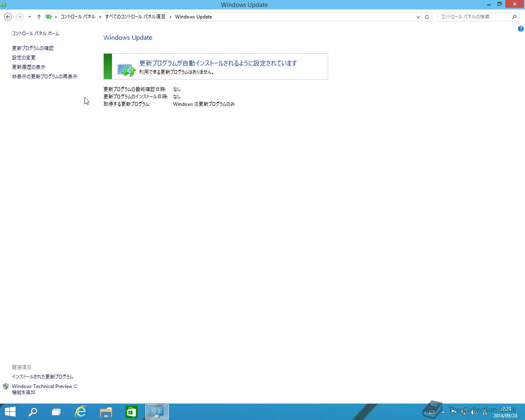Open Help with the blue question mark
Viewport: 525px width, 420px height.
pos(520,29)
